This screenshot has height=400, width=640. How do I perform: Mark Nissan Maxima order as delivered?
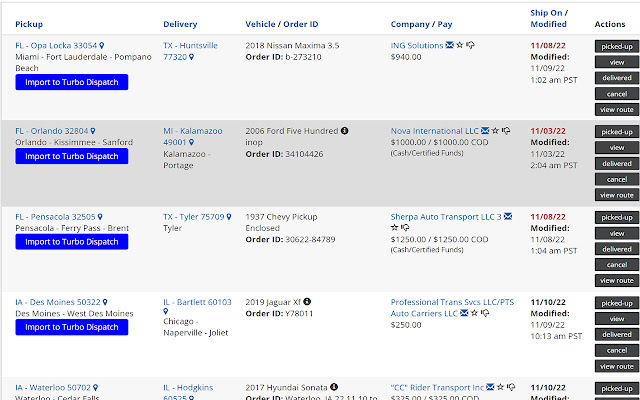617,78
